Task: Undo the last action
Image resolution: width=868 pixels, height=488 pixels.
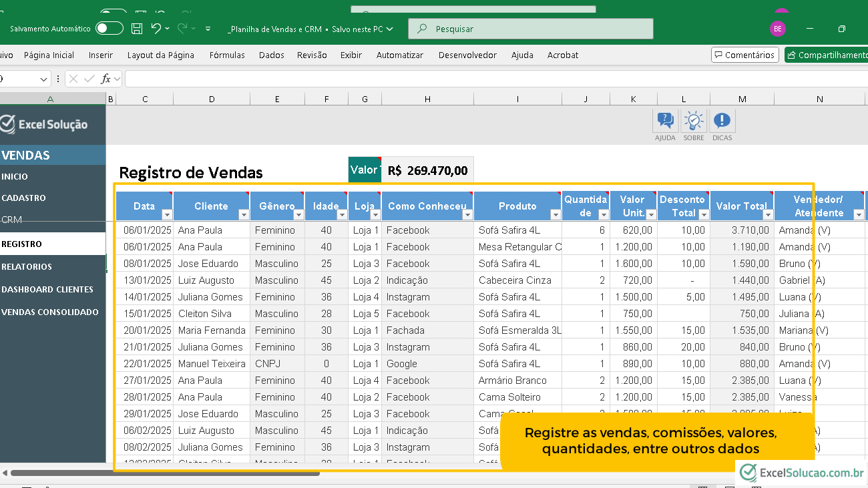Action: click(x=156, y=29)
